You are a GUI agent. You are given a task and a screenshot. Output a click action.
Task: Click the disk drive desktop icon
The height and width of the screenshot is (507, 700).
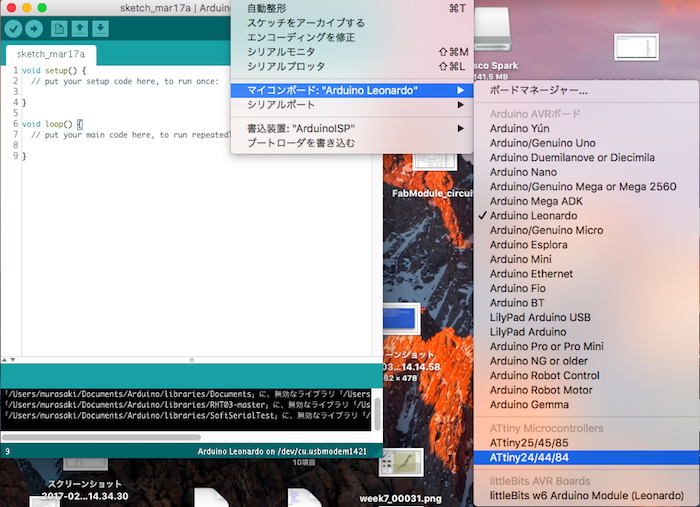492,30
